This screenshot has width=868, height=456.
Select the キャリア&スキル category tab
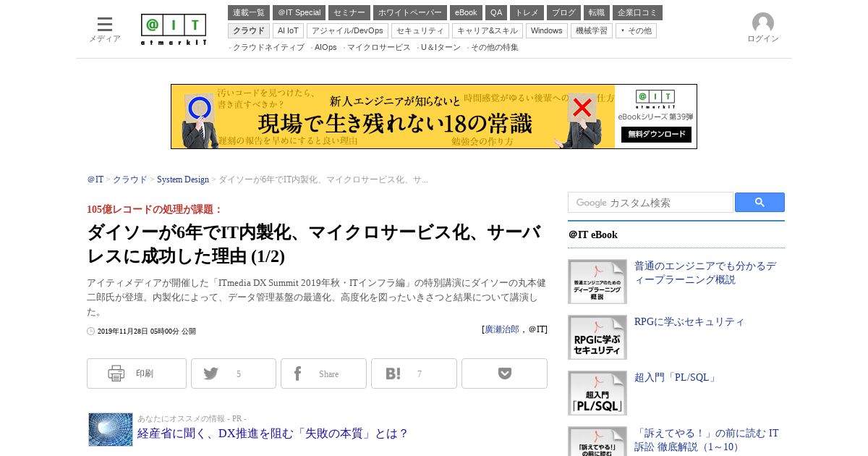(488, 30)
